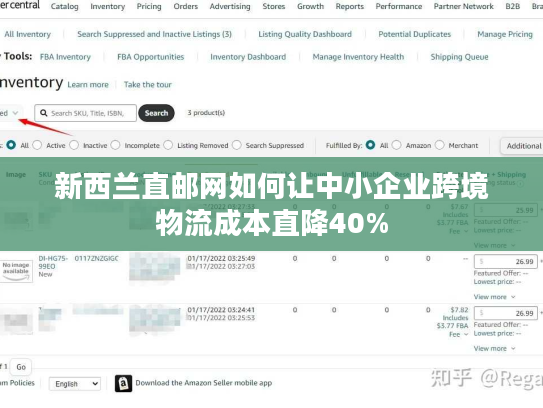This screenshot has width=543, height=408.
Task: Focus the Search SKU, Title, ISBN field
Action: pyautogui.click(x=86, y=113)
